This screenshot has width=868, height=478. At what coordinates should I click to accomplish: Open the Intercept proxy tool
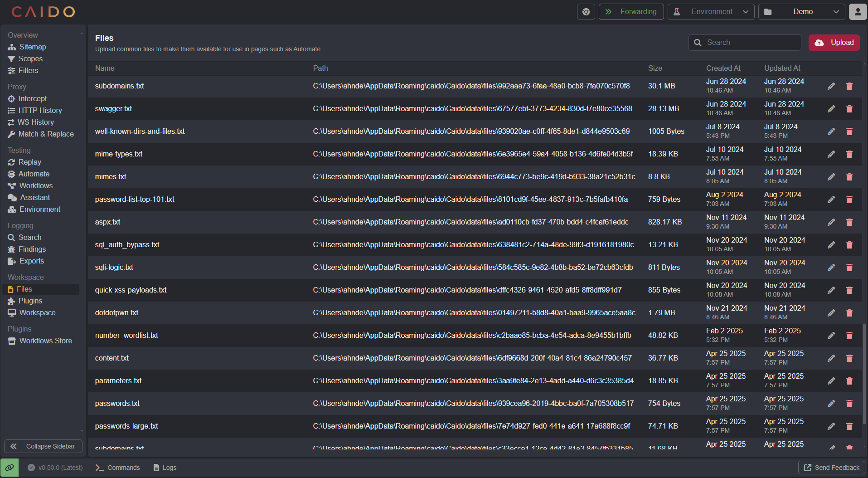[32, 98]
